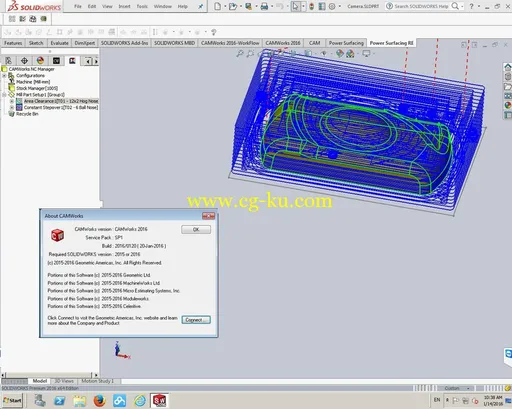Open the Insert menu
This screenshot has height=409, width=512.
coord(124,6)
